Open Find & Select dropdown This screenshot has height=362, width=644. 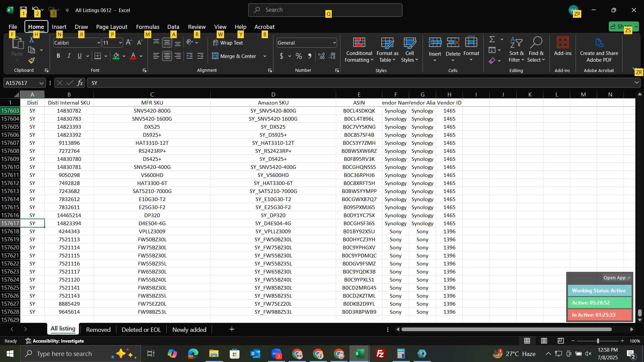(536, 50)
